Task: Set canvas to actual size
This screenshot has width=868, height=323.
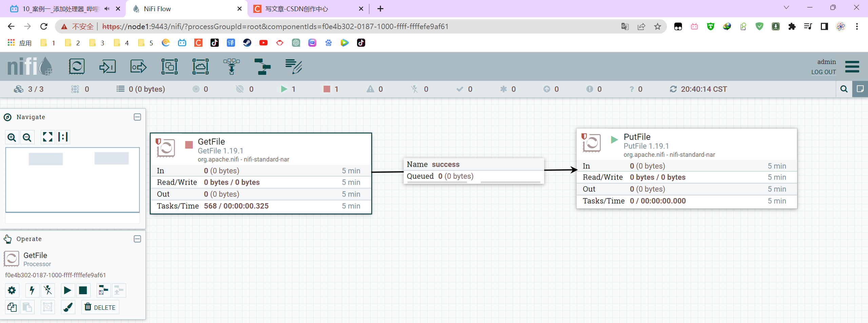Action: (x=63, y=137)
